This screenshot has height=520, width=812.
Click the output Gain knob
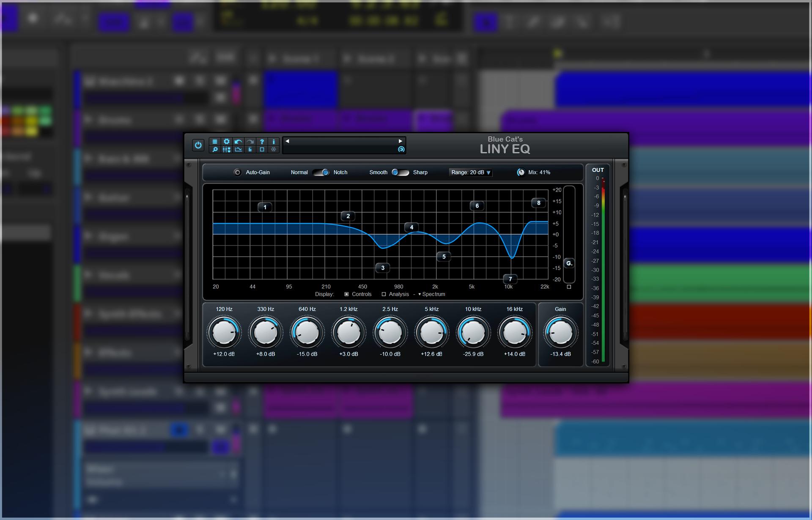pyautogui.click(x=560, y=333)
